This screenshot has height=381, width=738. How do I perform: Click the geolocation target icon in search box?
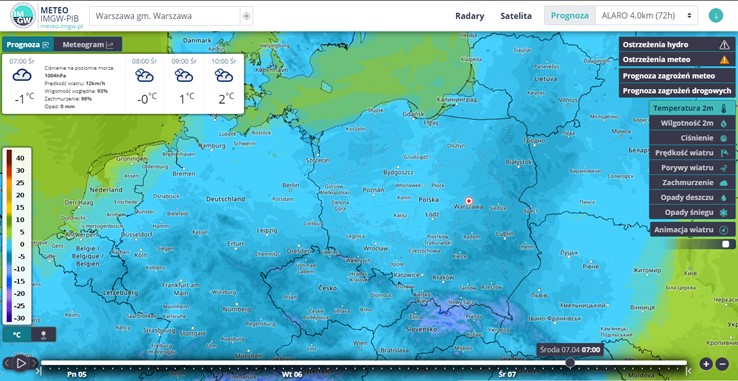pyautogui.click(x=246, y=16)
